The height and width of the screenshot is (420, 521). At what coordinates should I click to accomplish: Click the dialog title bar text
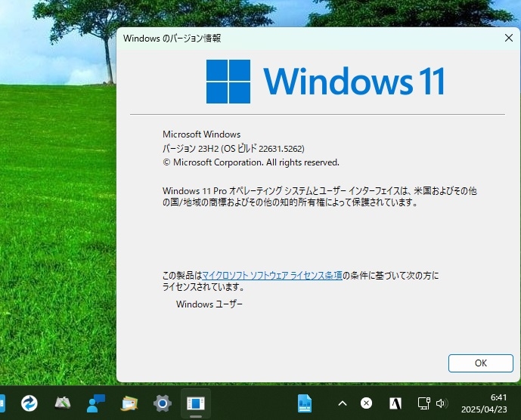click(x=172, y=39)
